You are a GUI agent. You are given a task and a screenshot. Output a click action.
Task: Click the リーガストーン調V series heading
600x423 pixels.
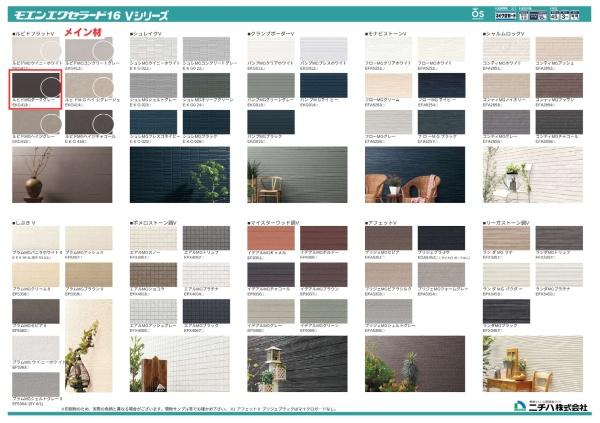click(x=507, y=222)
